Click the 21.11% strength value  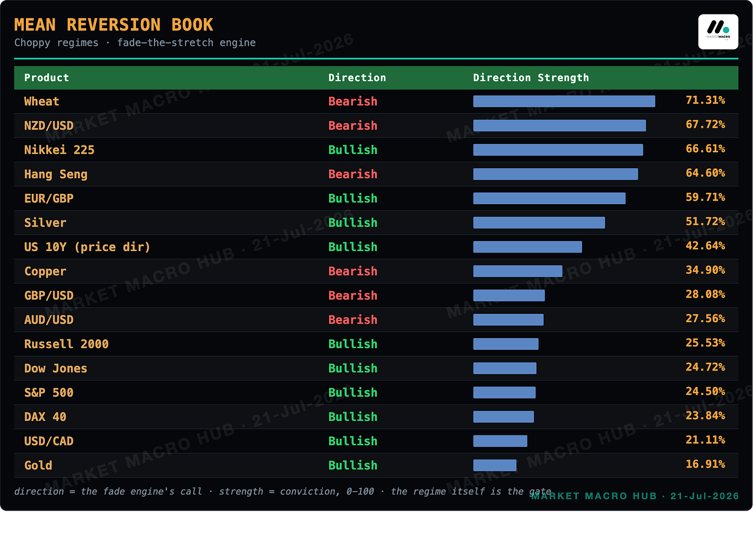705,440
